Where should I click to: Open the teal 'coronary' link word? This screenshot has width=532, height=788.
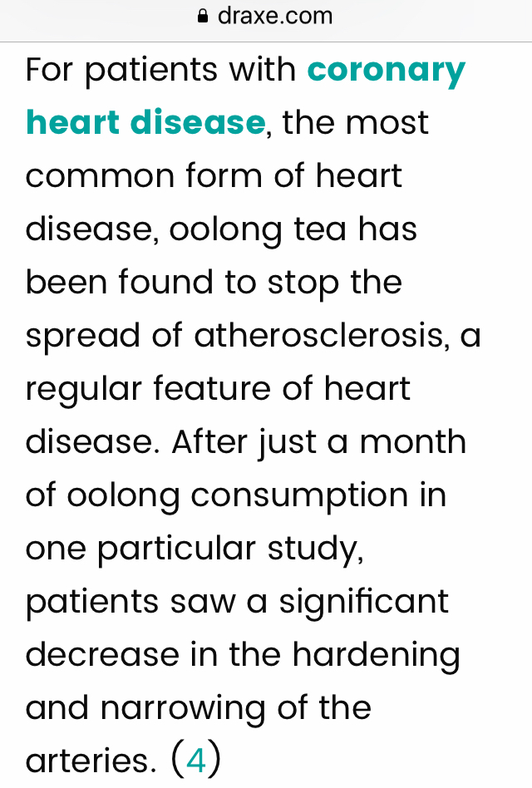coord(387,71)
